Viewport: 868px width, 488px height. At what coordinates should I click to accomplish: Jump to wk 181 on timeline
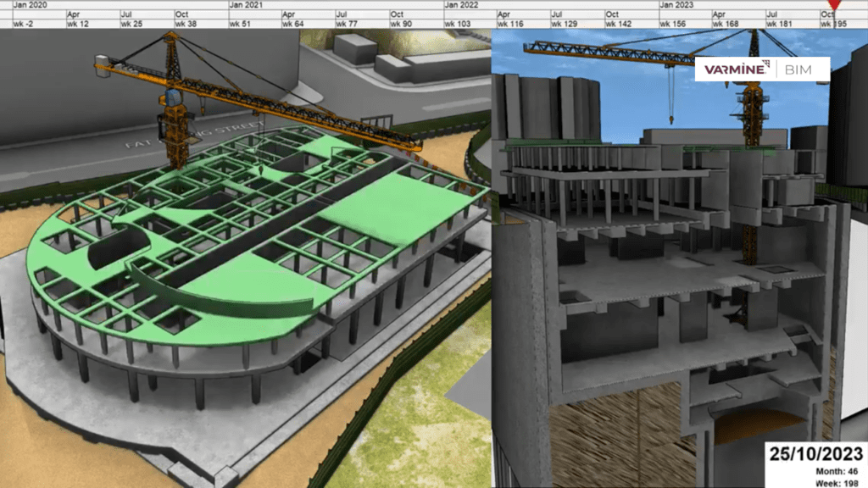coord(781,25)
